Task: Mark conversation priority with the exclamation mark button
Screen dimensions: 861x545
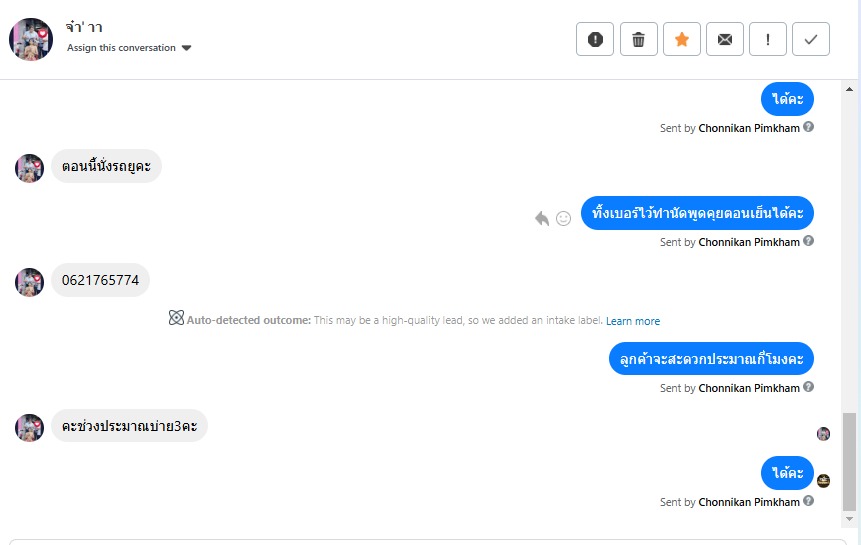Action: pyautogui.click(x=768, y=39)
